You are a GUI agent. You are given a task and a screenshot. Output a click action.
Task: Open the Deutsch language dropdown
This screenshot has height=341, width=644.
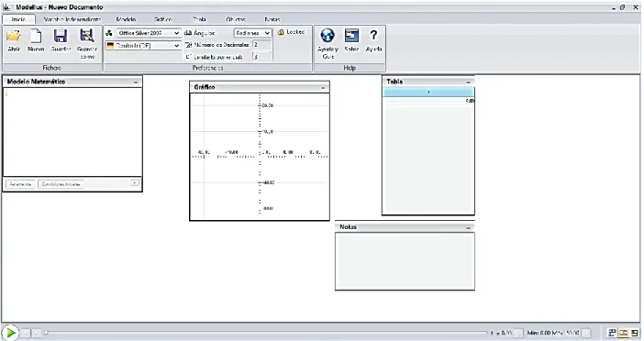[143, 46]
